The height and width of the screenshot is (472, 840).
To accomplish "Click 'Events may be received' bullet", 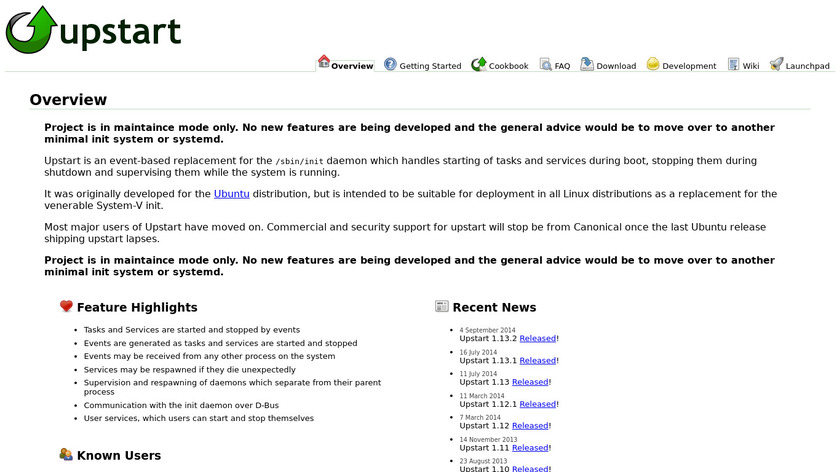I will coord(209,356).
